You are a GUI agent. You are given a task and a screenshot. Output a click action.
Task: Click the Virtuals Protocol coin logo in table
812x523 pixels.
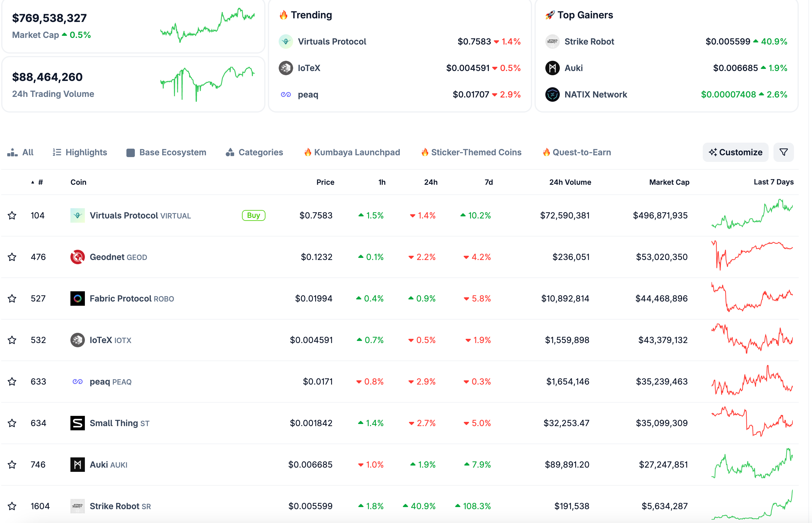coord(77,215)
